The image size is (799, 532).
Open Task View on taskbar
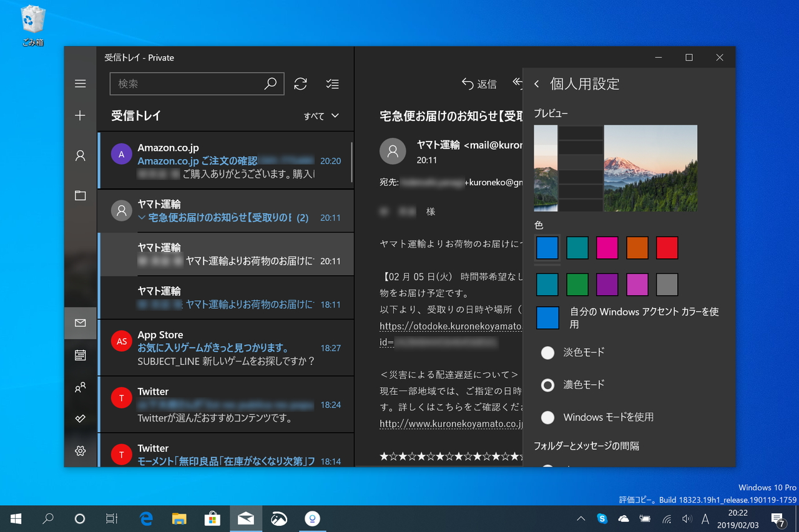click(x=112, y=518)
